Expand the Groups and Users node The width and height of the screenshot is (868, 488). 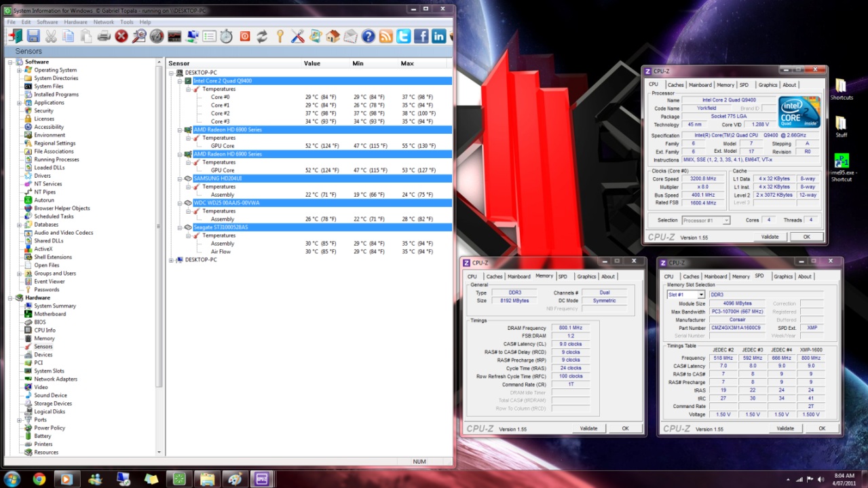[x=20, y=274]
